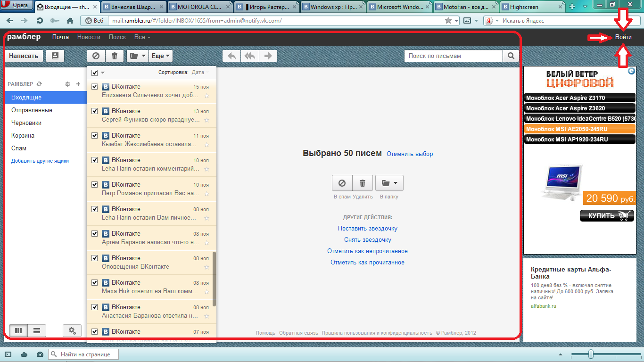
Task: Click Поиск по письмам search field
Action: pyautogui.click(x=454, y=56)
